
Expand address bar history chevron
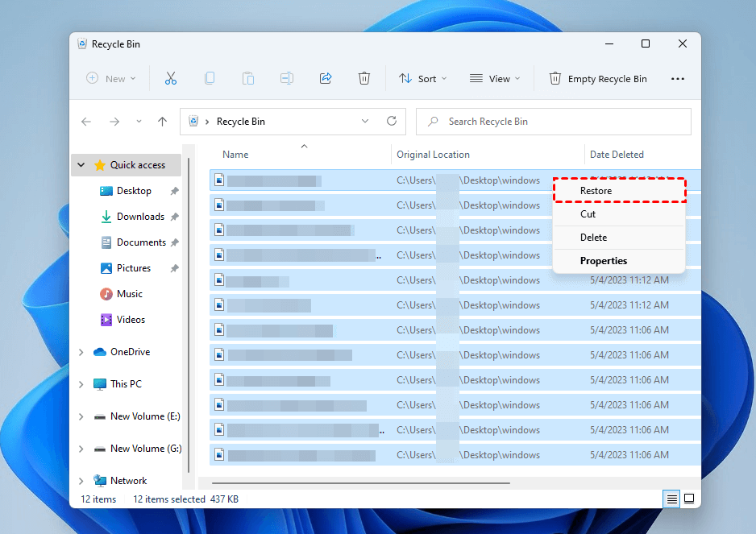tap(365, 122)
